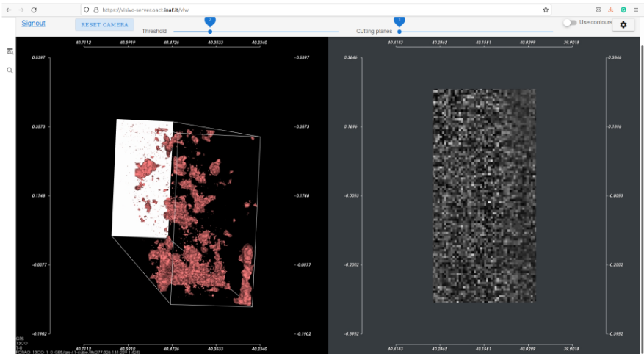Bookmark this page with the star

546,10
